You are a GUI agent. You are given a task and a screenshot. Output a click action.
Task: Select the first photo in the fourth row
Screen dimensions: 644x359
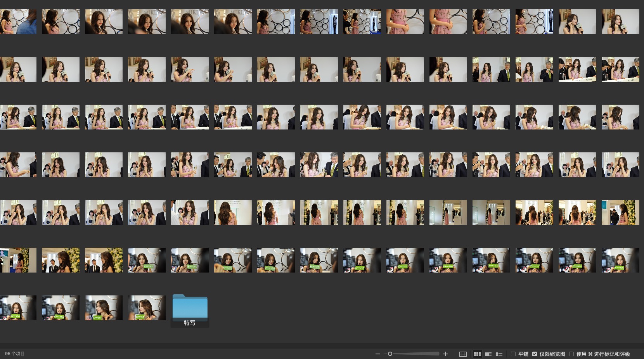[x=18, y=165]
